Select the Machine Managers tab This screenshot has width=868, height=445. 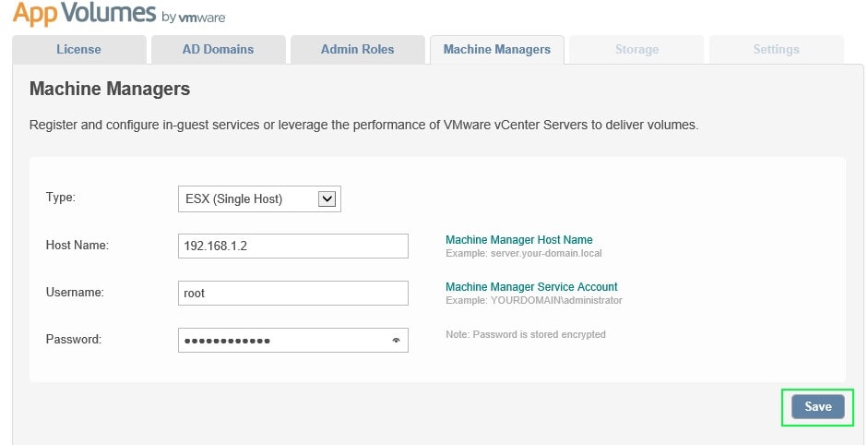point(497,50)
